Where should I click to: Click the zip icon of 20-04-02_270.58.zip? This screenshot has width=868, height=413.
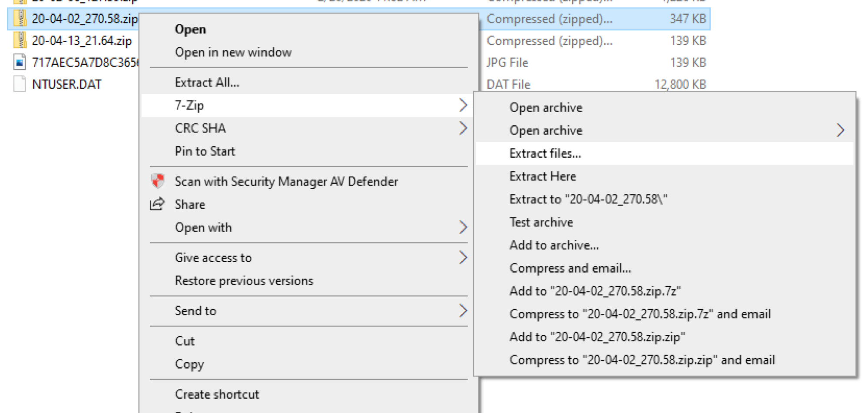pos(21,19)
